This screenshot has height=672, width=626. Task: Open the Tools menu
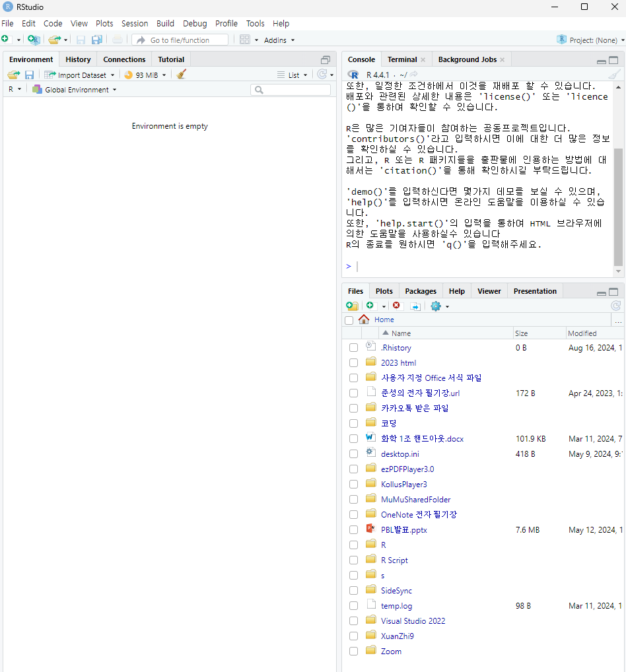click(255, 24)
